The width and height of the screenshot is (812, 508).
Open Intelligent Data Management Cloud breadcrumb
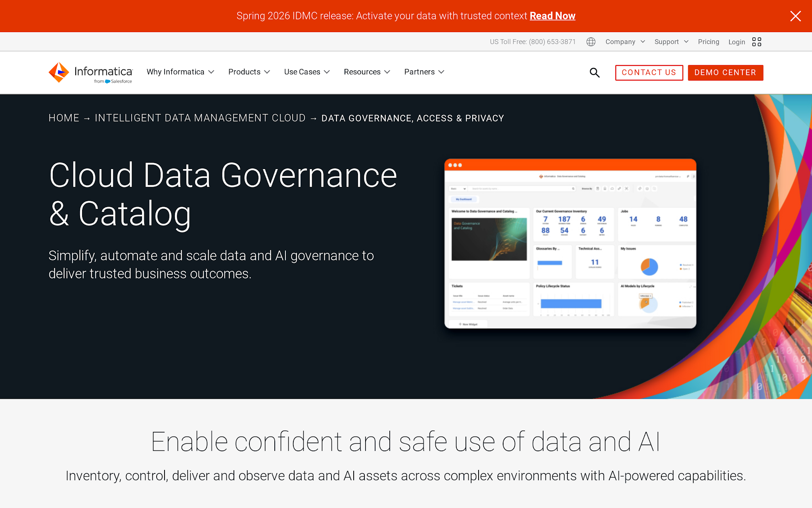[x=200, y=118]
